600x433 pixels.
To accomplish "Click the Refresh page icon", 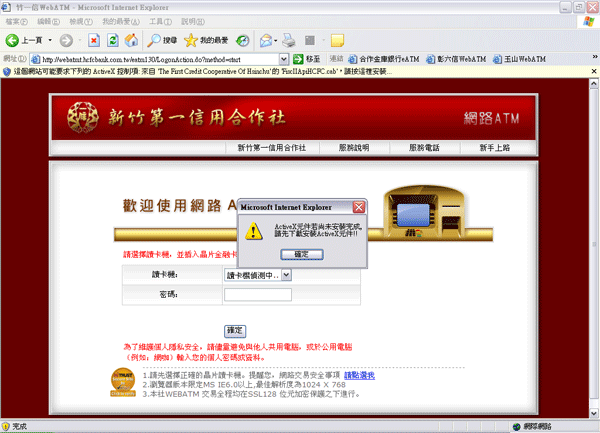I will click(x=113, y=40).
